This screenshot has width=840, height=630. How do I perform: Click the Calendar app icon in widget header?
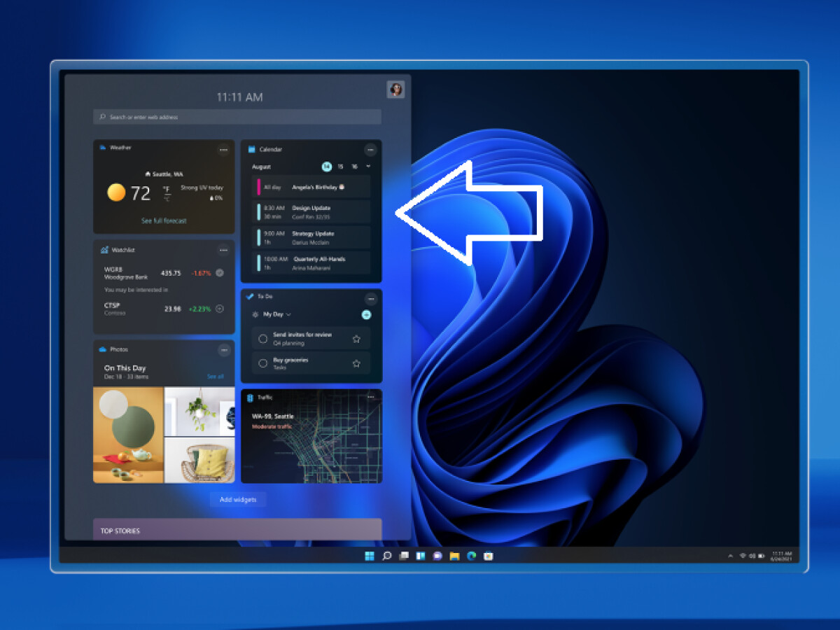click(x=251, y=149)
